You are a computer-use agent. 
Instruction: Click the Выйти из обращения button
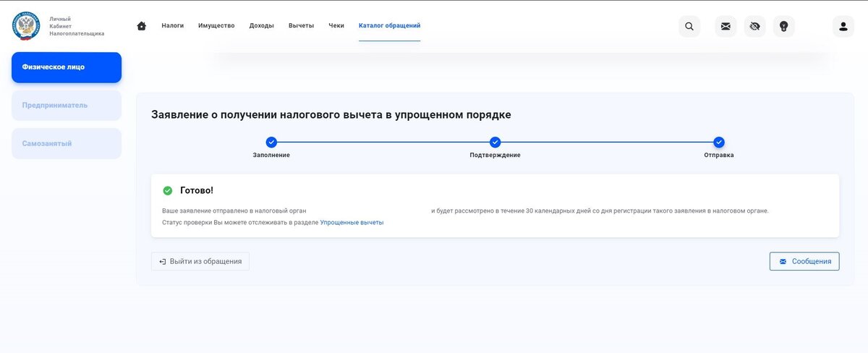tap(200, 261)
